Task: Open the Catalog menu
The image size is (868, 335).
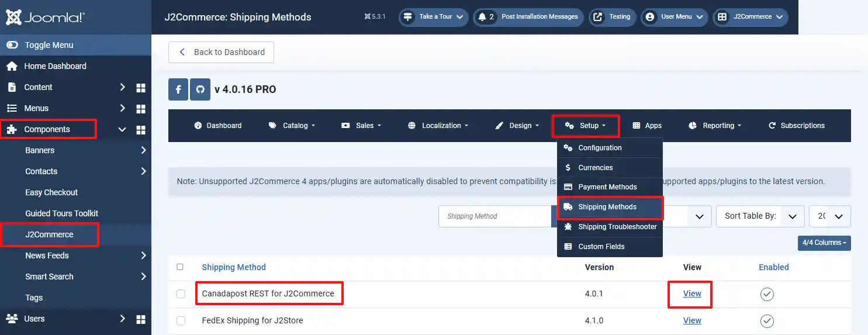Action: coord(292,126)
